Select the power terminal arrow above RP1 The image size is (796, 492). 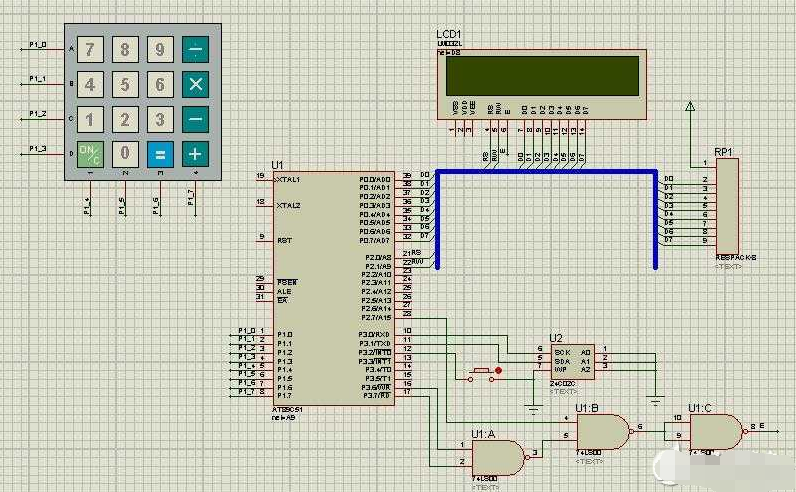[x=690, y=106]
